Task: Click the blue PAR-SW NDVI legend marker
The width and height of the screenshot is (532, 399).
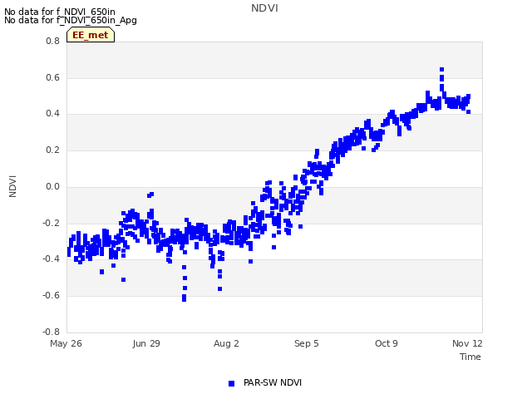Action: pos(231,383)
